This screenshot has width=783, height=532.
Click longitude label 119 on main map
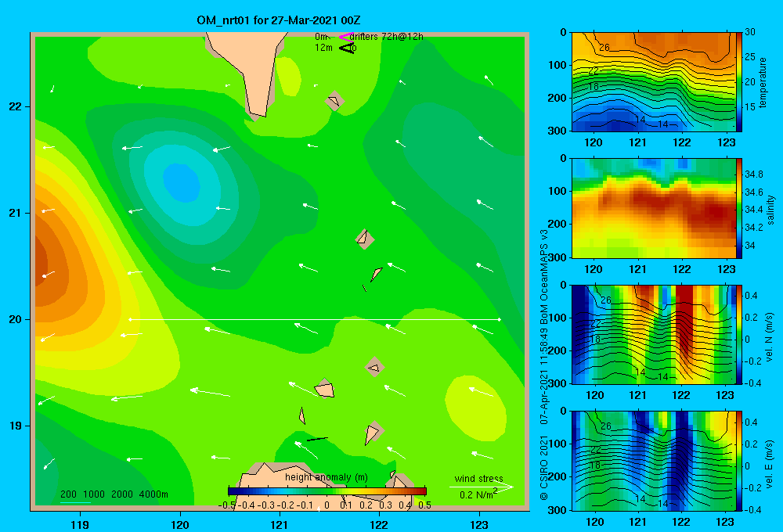point(81,524)
